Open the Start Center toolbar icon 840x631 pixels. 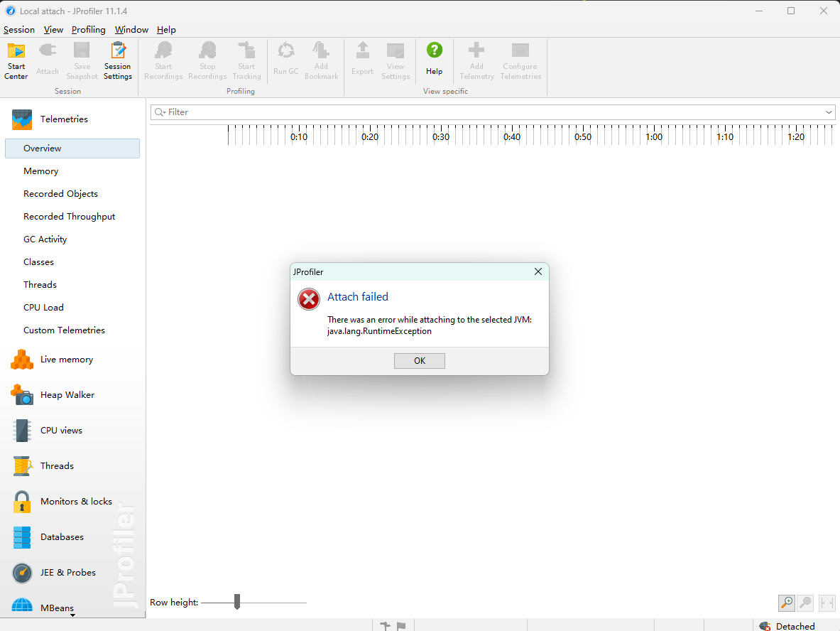pos(16,61)
